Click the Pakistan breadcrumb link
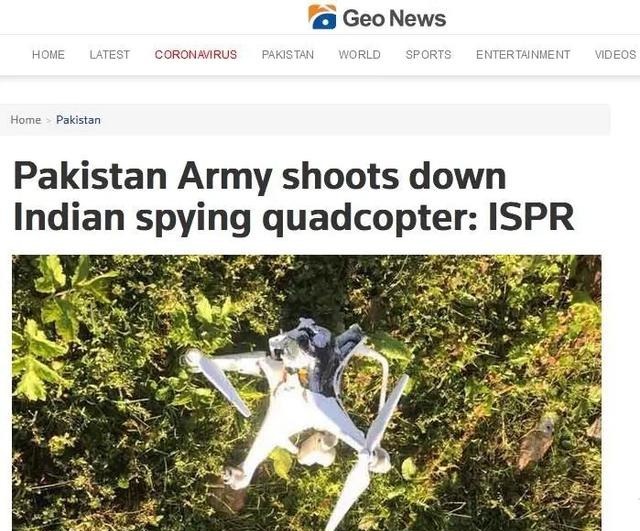This screenshot has width=640, height=531. pos(78,120)
